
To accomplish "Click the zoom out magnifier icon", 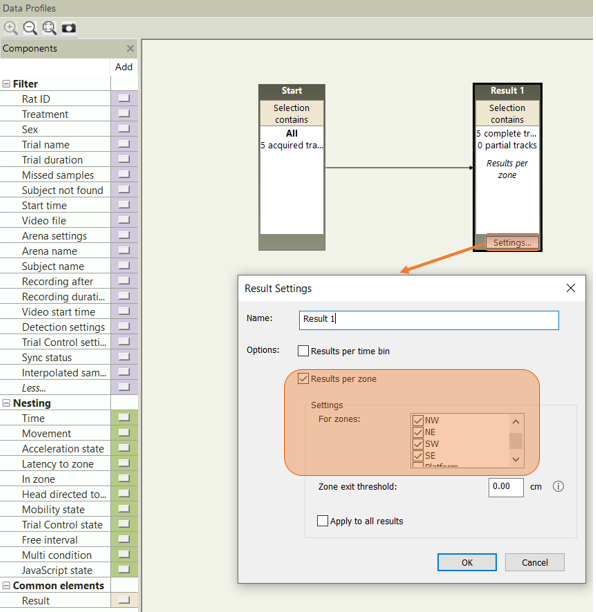I will tap(30, 28).
